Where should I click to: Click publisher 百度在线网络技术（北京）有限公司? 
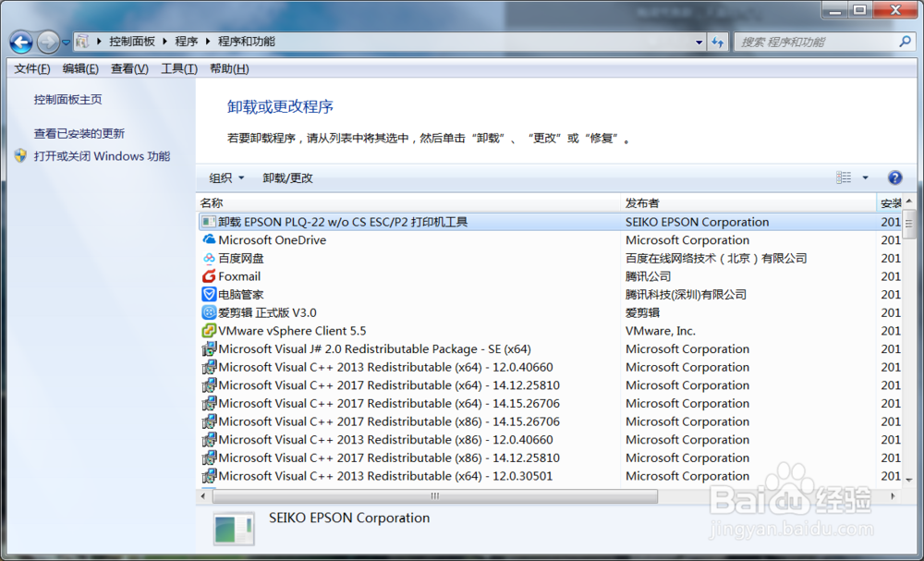click(716, 258)
